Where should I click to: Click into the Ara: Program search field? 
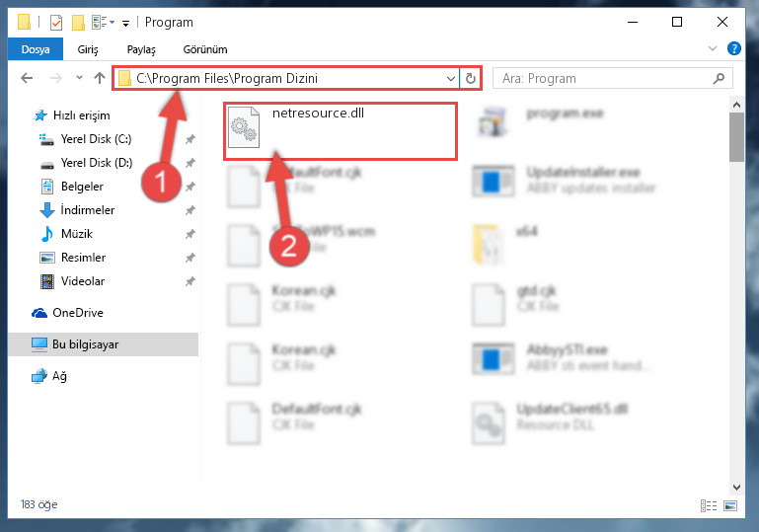[x=605, y=78]
